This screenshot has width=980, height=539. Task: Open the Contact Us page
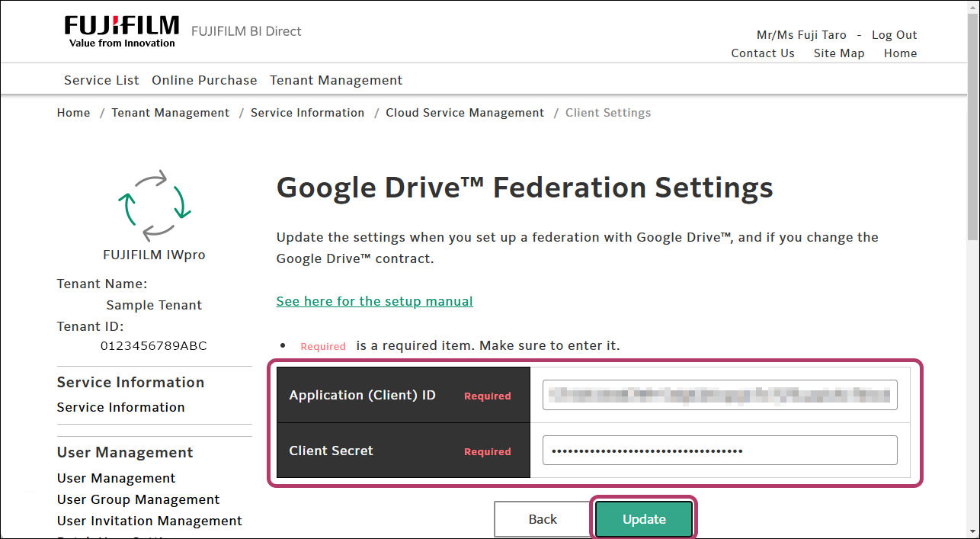tap(762, 53)
